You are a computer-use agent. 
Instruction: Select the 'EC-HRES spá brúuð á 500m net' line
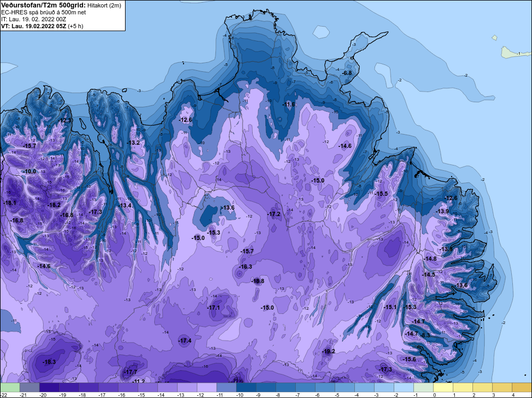(44, 12)
